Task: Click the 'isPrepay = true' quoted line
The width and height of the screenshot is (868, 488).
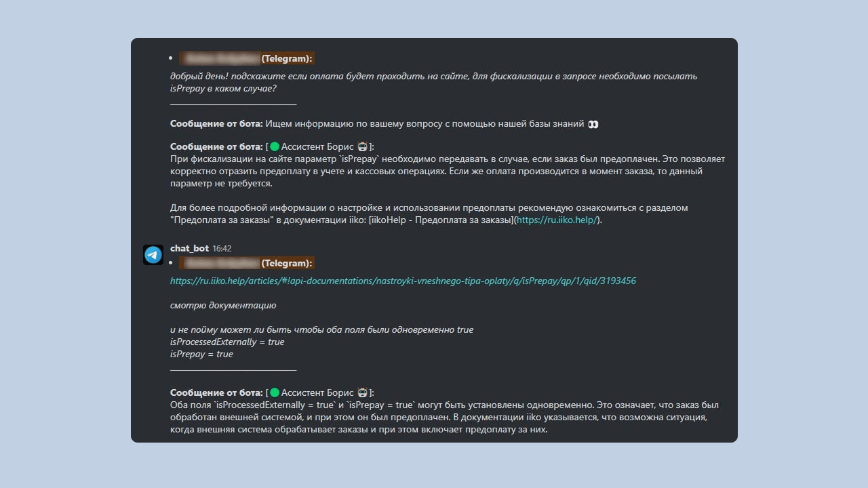Action: click(201, 354)
